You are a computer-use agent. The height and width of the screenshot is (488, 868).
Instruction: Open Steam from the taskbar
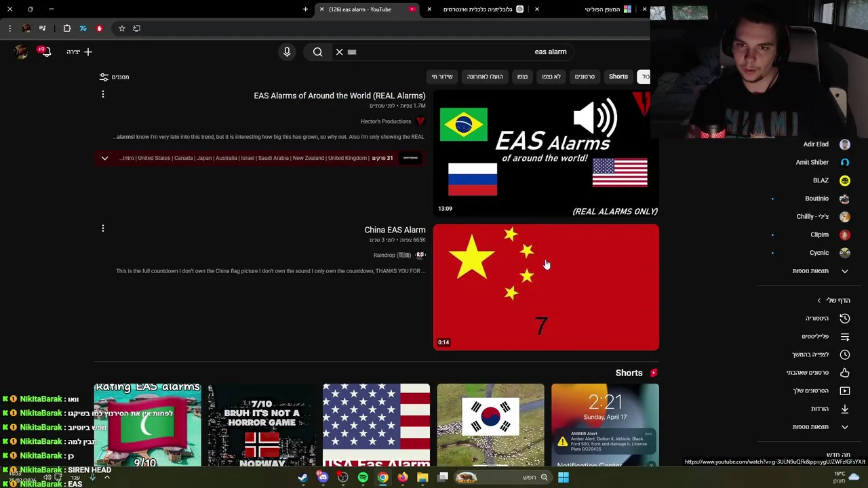303,477
